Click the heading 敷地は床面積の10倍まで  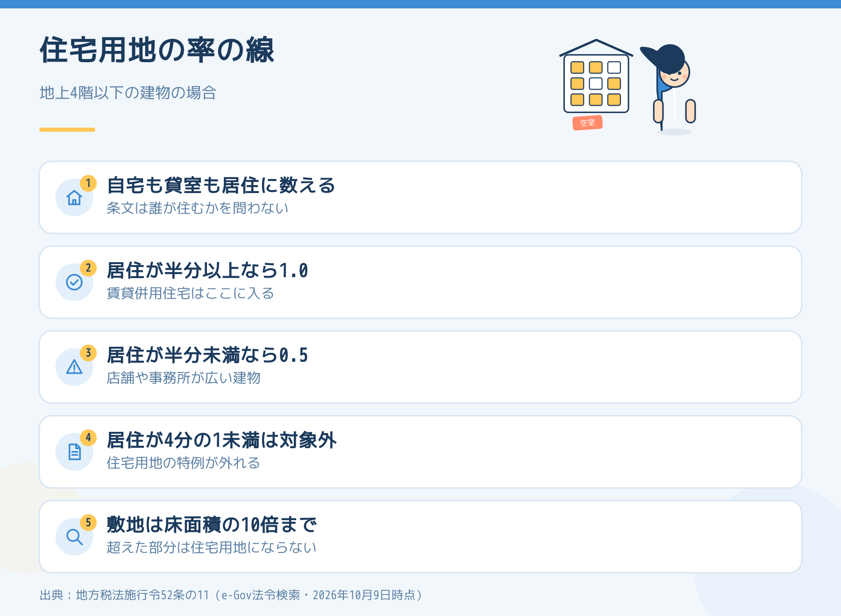212,525
